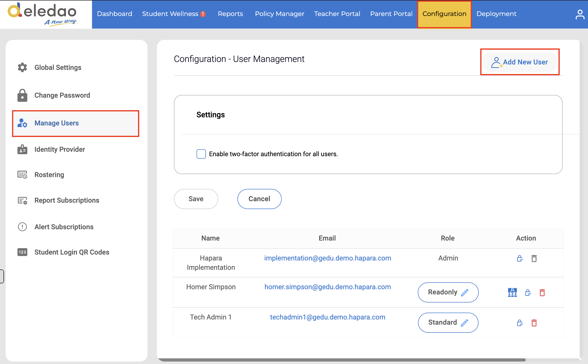Click the Cancel button
Image resolution: width=588 pixels, height=364 pixels.
click(259, 199)
